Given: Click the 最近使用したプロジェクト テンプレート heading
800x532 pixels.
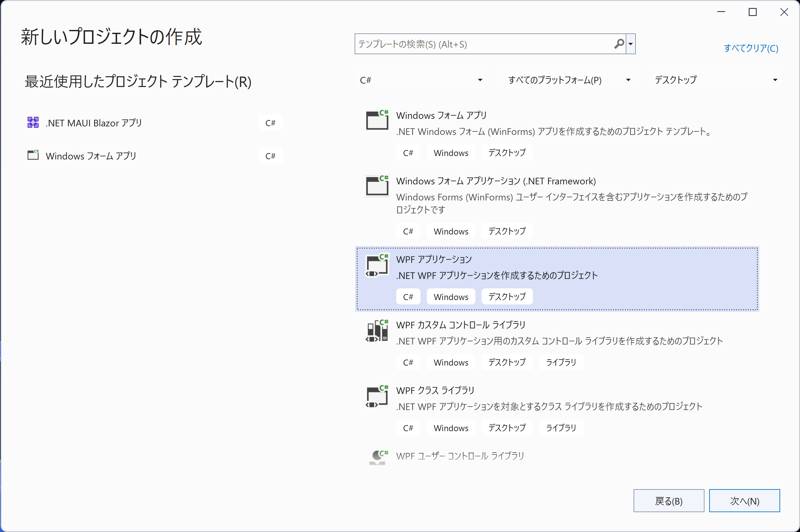Looking at the screenshot, I should coord(138,82).
